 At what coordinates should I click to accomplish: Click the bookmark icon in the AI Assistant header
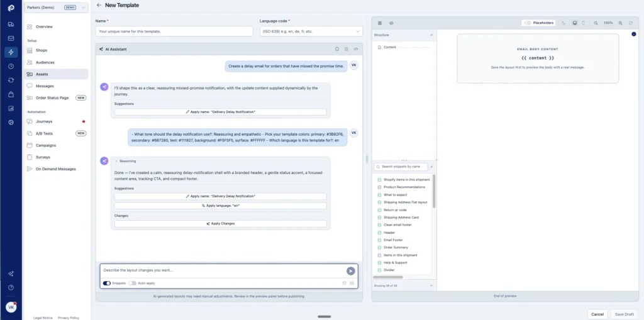337,49
